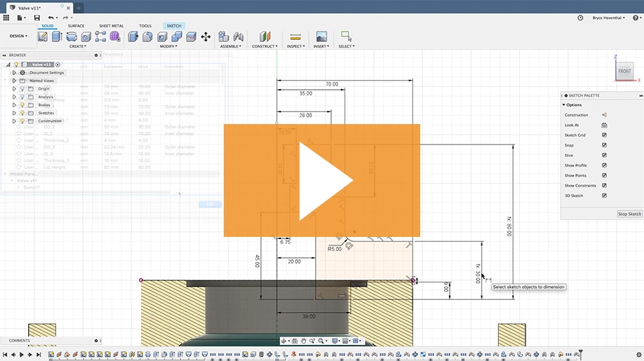
Task: Click the Stop Sketch button
Action: (x=629, y=214)
